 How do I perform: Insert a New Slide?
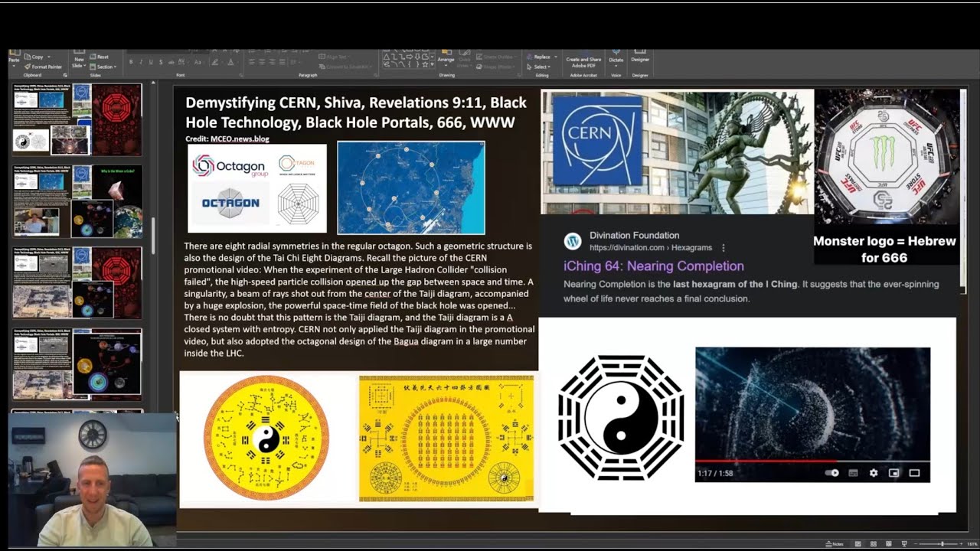point(79,60)
